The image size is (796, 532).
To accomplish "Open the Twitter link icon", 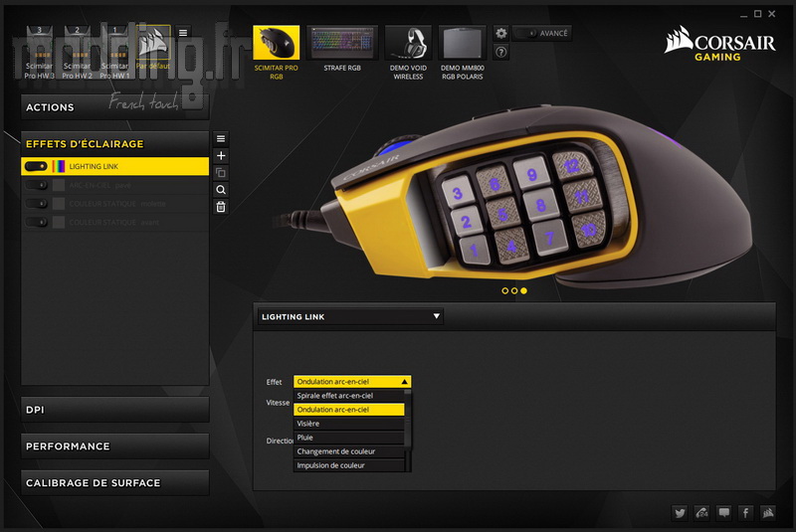I will [680, 513].
